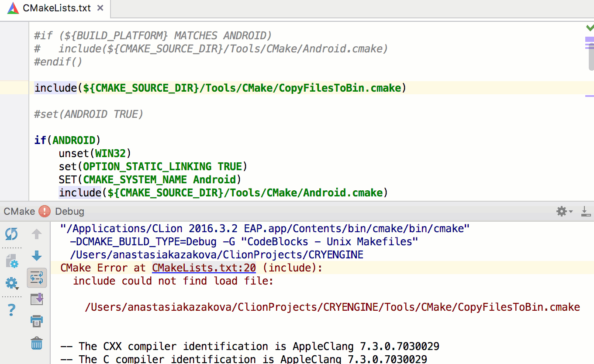Click the cmake executable path line
The height and width of the screenshot is (364, 594).
pos(265,229)
